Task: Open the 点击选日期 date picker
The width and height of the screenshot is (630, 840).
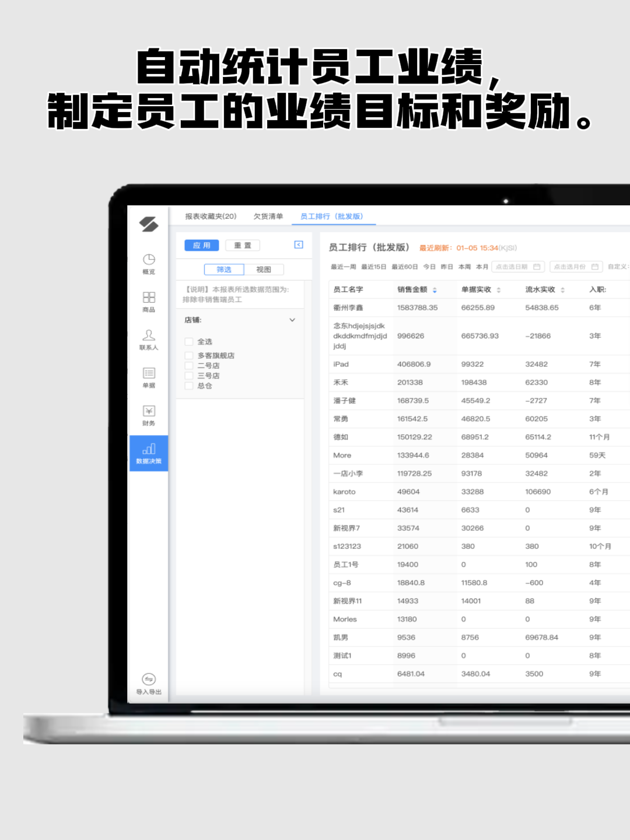Action: 517,267
